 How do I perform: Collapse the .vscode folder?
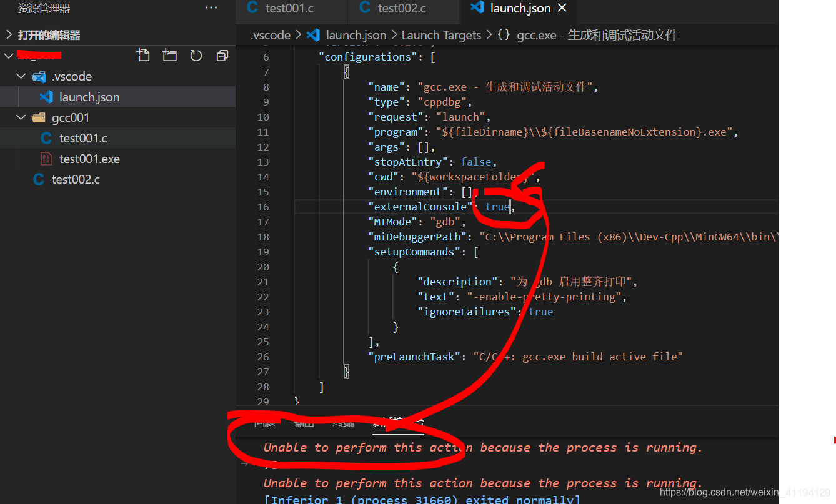tap(21, 76)
